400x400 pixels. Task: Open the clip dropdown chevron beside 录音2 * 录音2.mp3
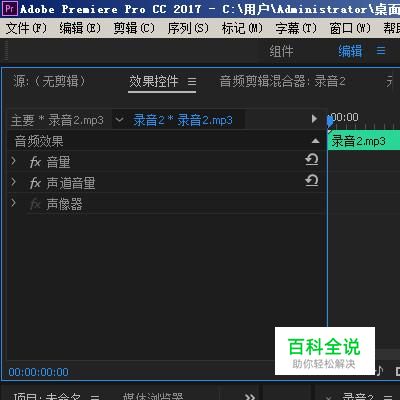[119, 119]
